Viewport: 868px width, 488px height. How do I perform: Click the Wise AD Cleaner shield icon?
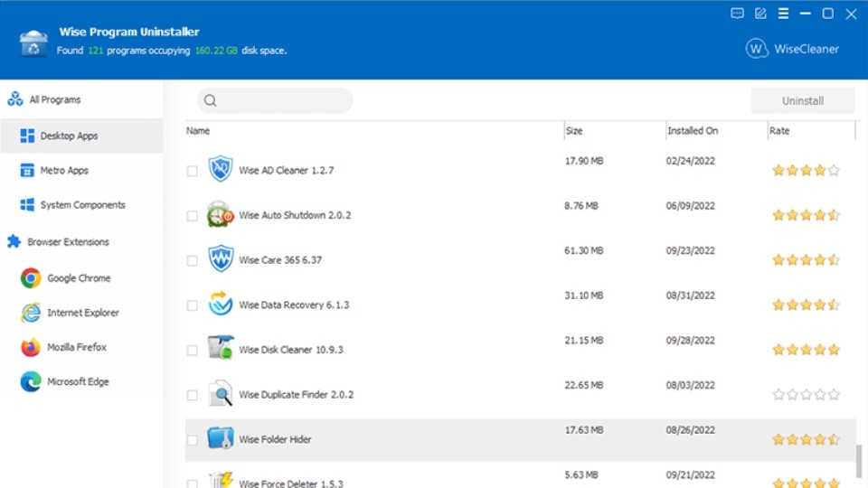tap(221, 169)
